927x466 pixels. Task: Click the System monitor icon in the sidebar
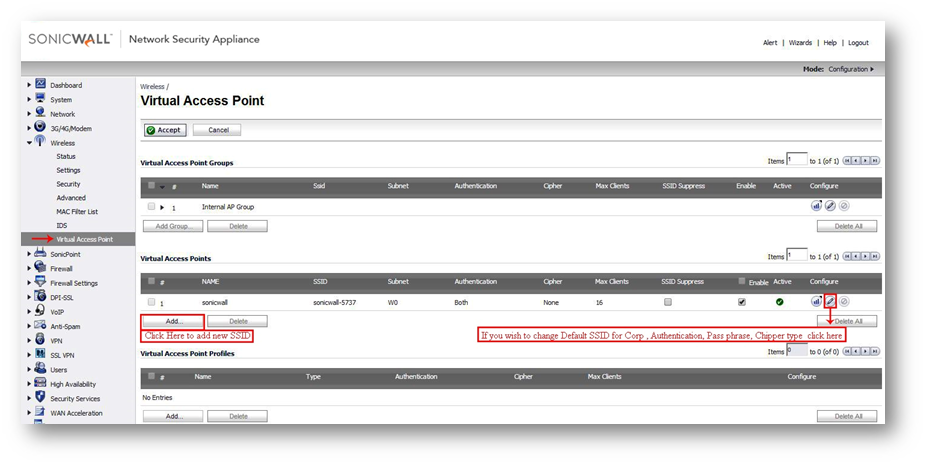pyautogui.click(x=40, y=98)
